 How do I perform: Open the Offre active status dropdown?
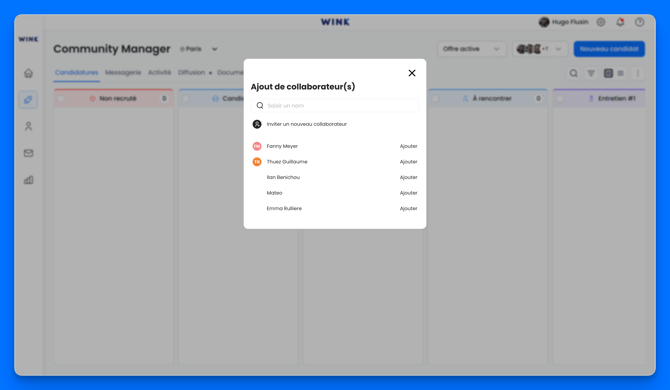click(x=471, y=49)
